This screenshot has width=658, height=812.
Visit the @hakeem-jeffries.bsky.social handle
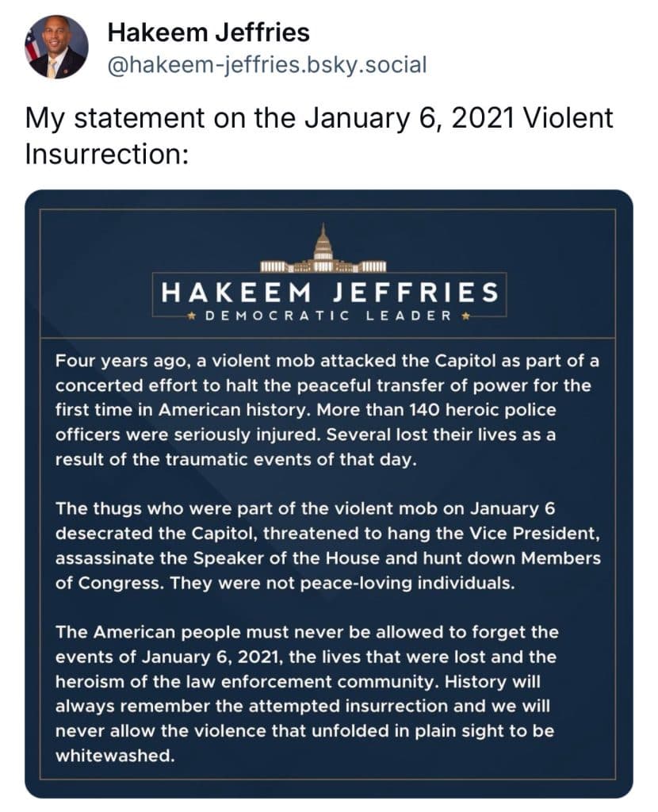pos(266,64)
